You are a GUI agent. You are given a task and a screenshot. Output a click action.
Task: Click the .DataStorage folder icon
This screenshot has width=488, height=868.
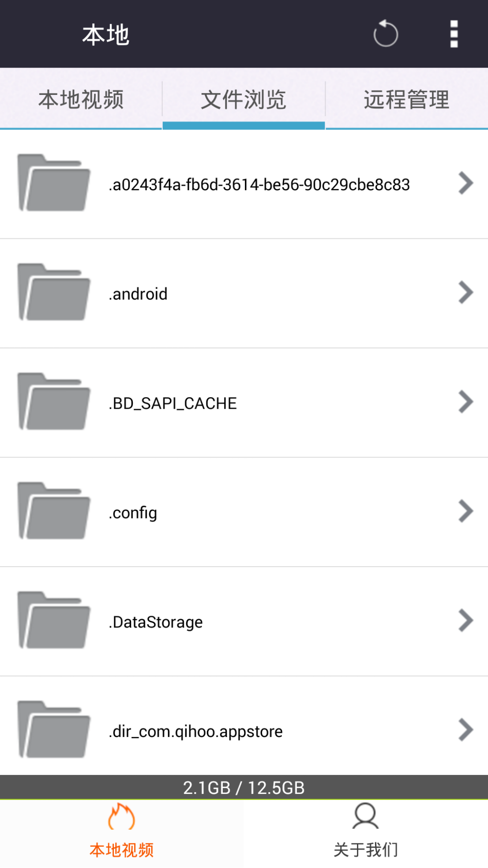point(54,621)
